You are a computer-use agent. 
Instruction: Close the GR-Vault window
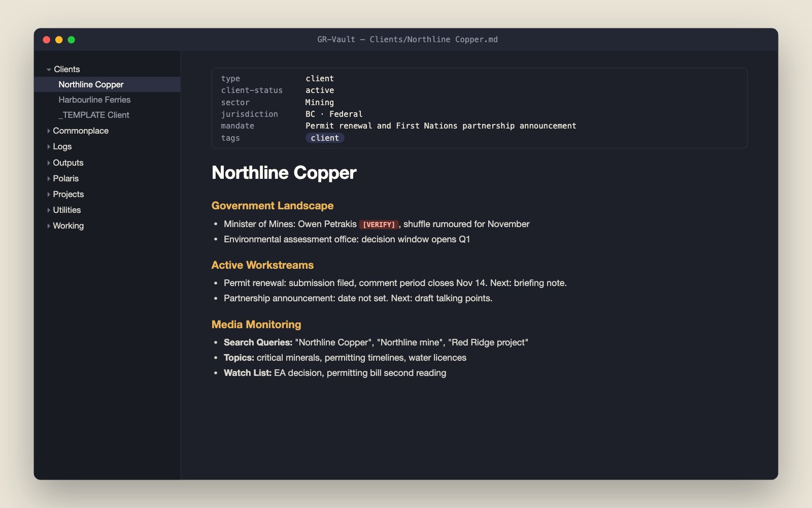click(x=47, y=40)
